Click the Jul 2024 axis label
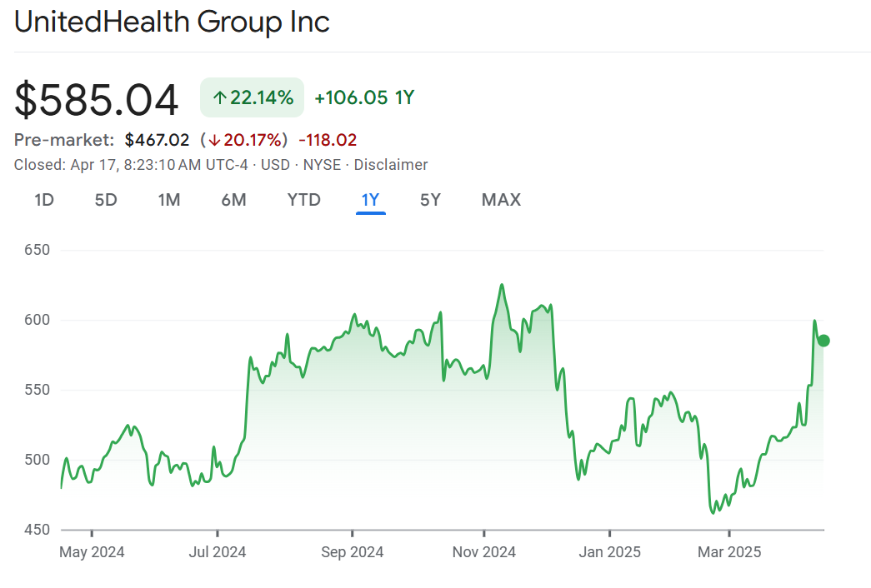Screen dimensions: 871x588 (x=218, y=552)
